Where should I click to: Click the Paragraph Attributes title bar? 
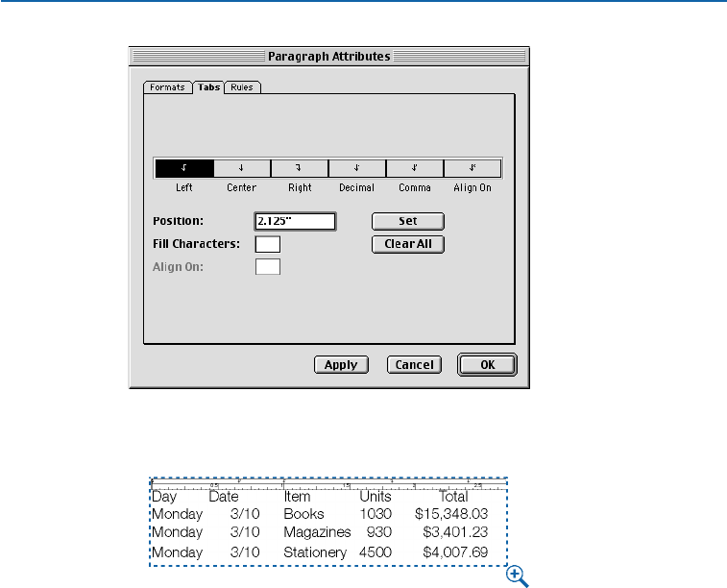click(x=329, y=57)
